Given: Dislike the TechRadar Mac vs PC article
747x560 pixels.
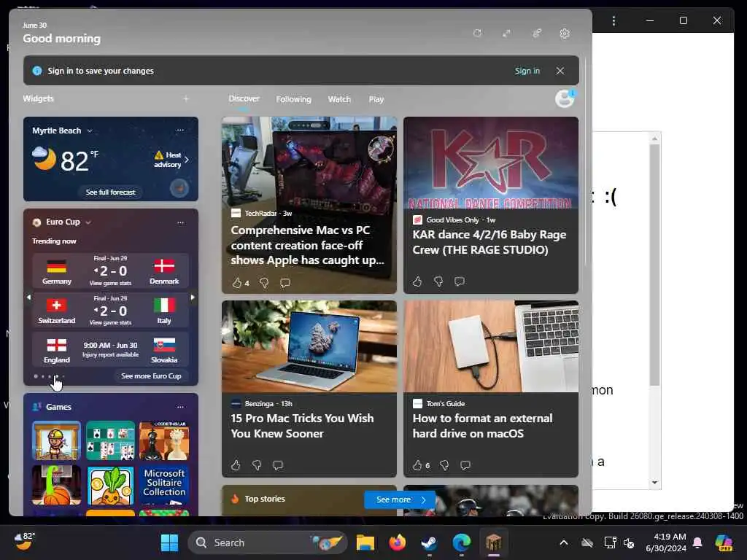Looking at the screenshot, I should click(264, 283).
